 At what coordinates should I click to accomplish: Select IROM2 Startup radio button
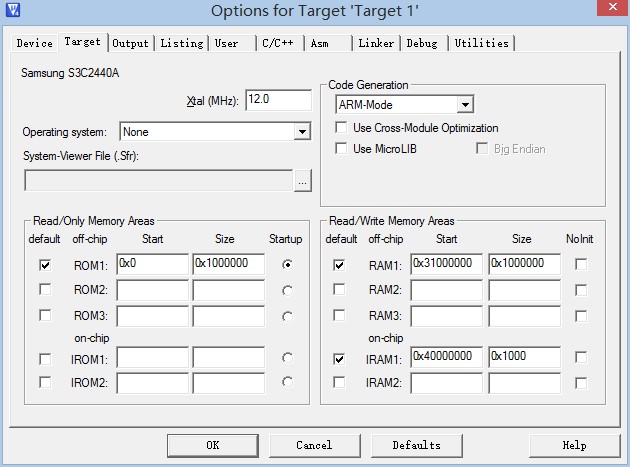287,382
